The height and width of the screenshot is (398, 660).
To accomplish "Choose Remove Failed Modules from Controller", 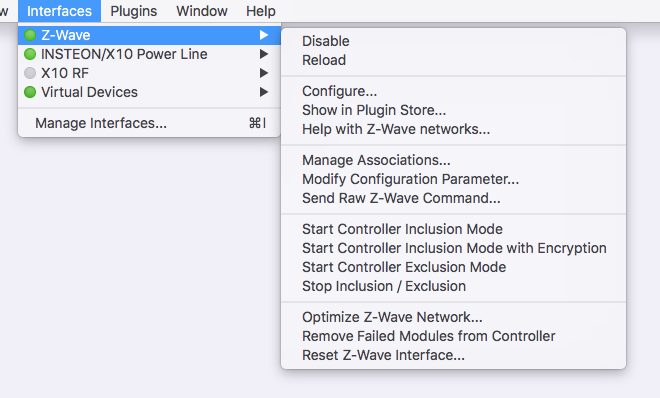I will coord(454,336).
